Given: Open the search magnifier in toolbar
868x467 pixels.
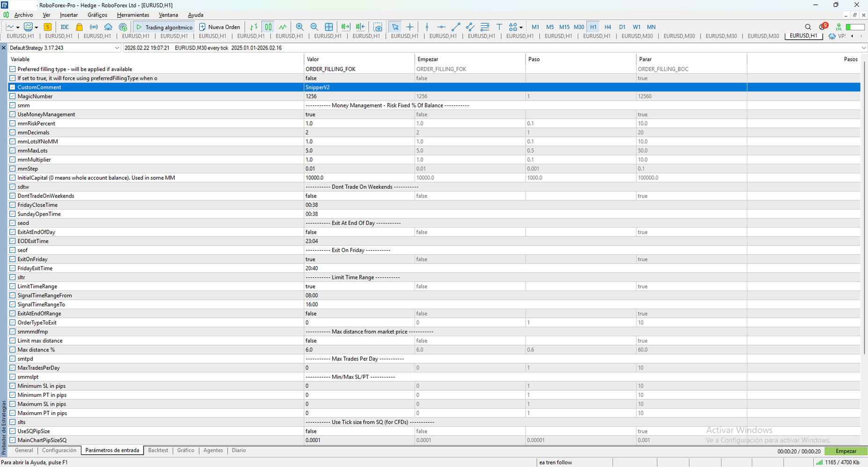Looking at the screenshot, I should [808, 27].
